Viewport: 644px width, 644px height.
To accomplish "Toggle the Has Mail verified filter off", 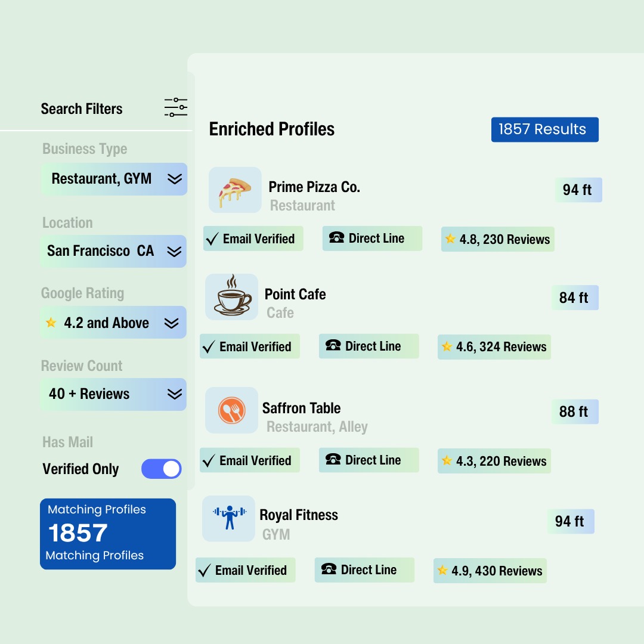I will click(161, 469).
